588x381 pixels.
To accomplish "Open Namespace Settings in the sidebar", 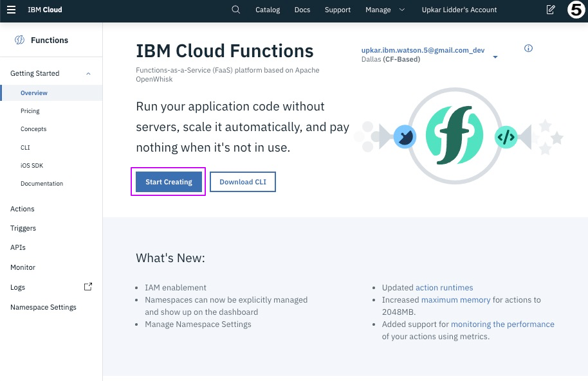I will [x=43, y=307].
